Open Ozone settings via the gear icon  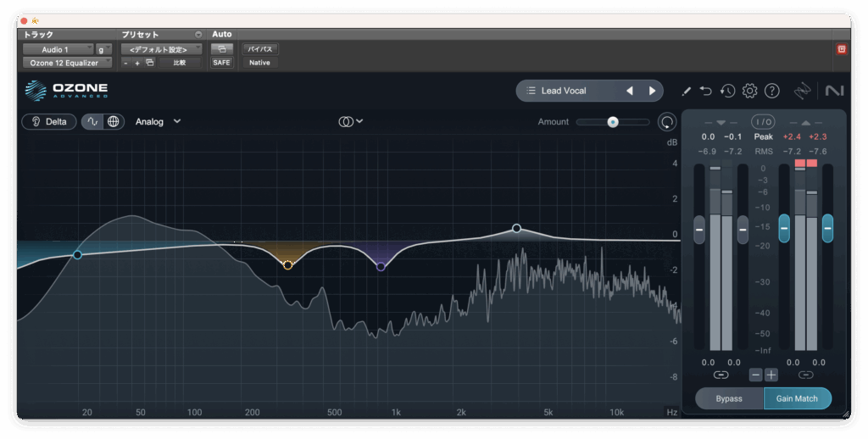(x=749, y=91)
